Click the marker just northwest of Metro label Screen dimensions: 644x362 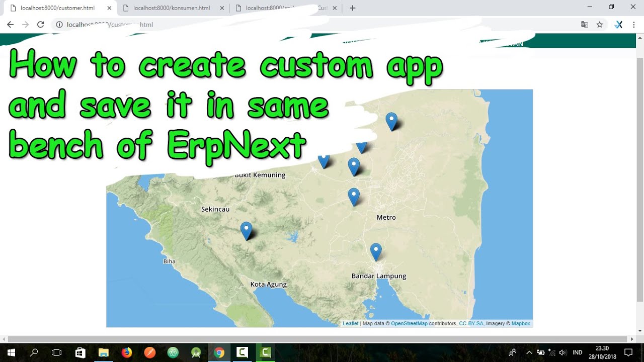[354, 197]
